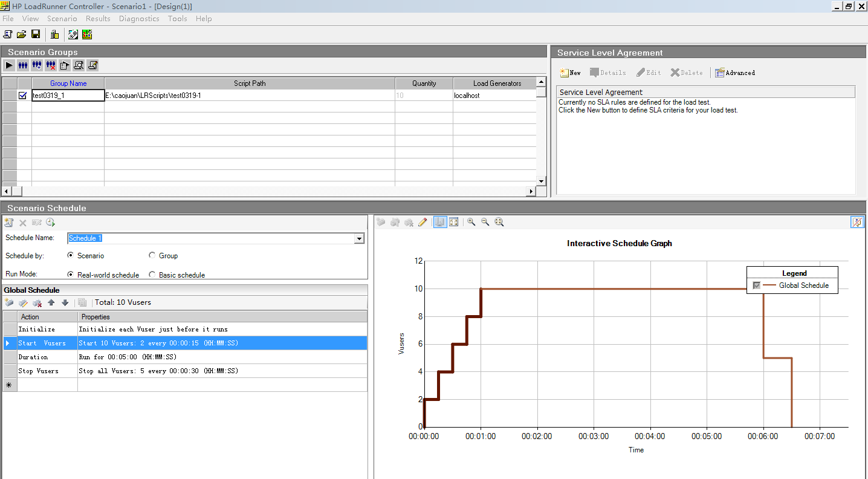Toggle graph Edit Mode pencil icon

pos(423,222)
